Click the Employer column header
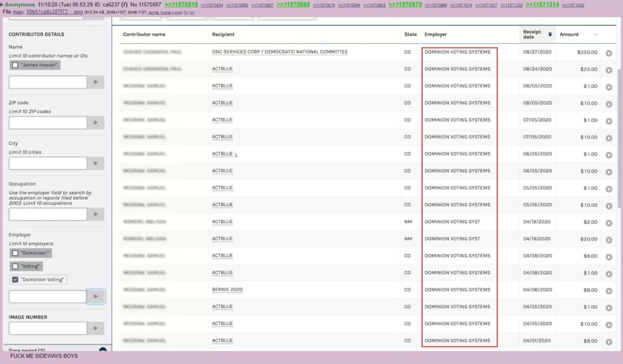The height and width of the screenshot is (364, 623). click(x=436, y=34)
